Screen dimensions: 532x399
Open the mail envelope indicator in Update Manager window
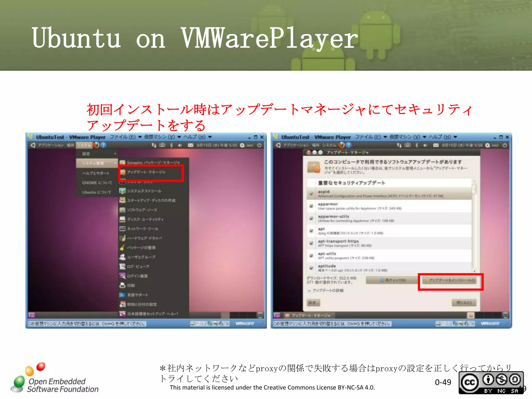pos(436,145)
